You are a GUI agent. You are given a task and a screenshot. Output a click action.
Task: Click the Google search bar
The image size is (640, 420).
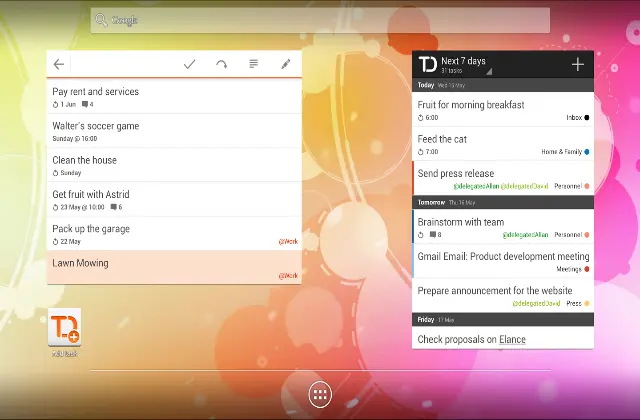point(320,20)
